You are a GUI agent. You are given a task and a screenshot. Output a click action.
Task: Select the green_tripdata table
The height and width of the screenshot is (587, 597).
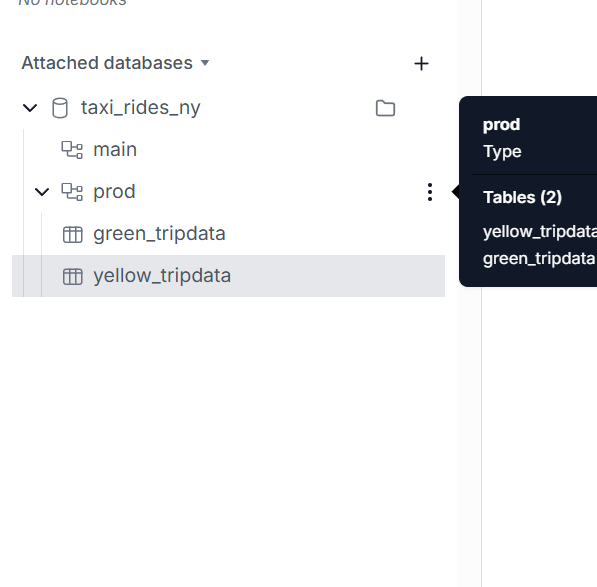click(x=159, y=234)
